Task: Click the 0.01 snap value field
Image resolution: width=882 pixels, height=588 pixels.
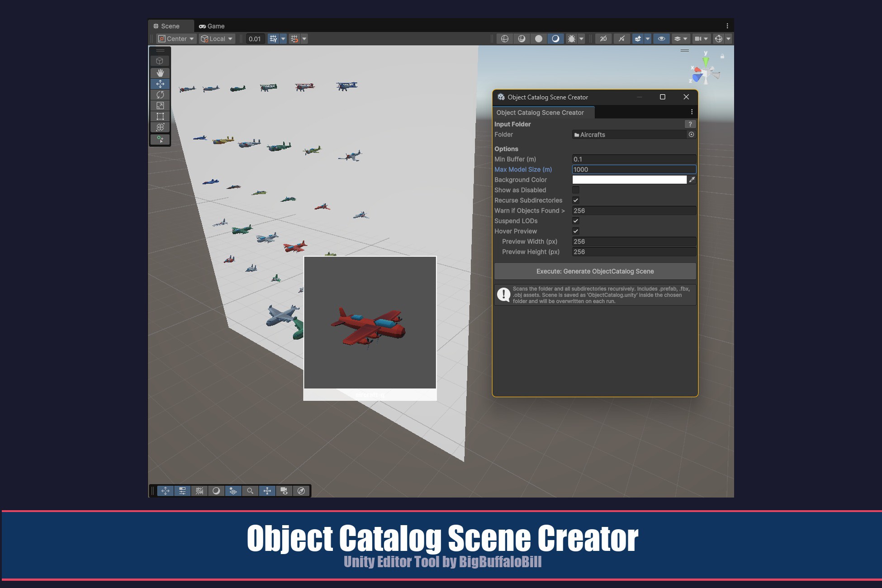Action: tap(255, 39)
